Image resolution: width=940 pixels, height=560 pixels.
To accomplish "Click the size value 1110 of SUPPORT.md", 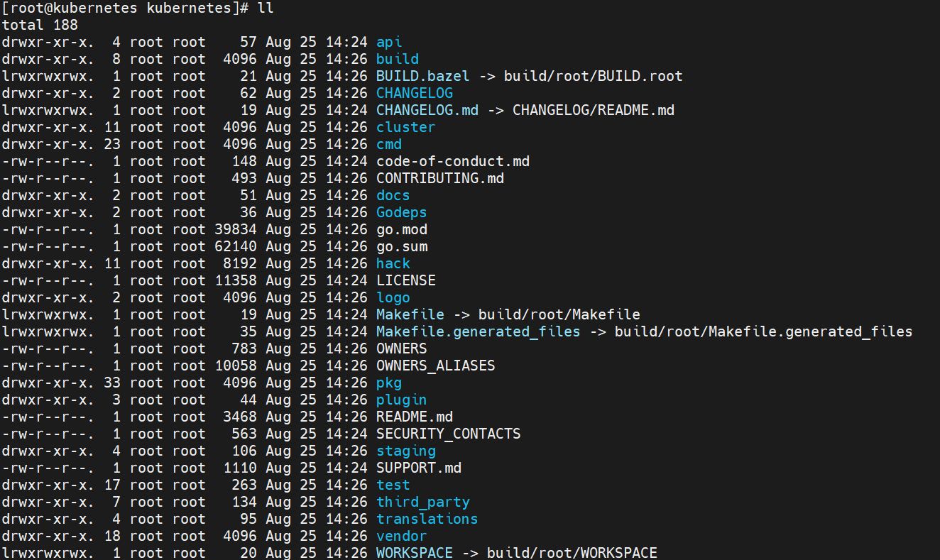I will [240, 468].
